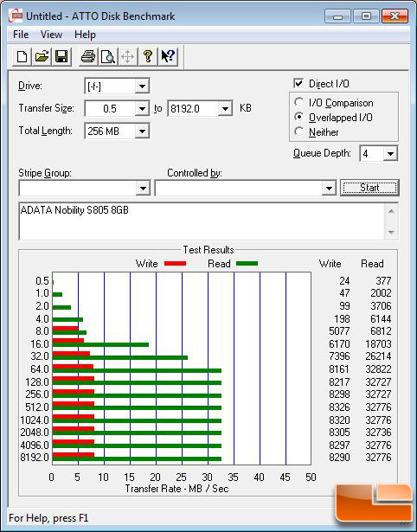
Task: Click the Print toolbar icon
Action: pyautogui.click(x=88, y=56)
